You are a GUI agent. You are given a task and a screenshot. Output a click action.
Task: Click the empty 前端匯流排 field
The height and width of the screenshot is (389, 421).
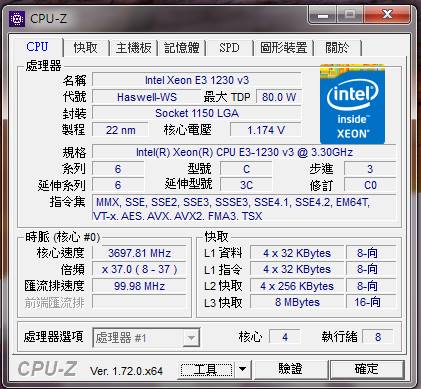139,302
